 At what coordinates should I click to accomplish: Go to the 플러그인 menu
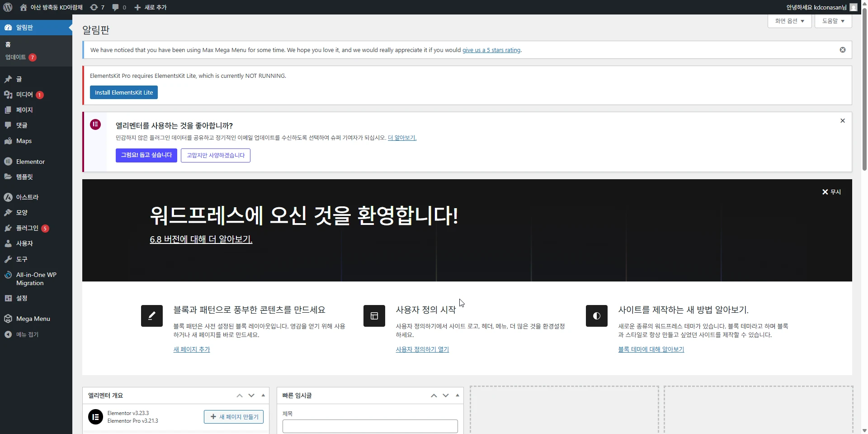click(x=36, y=228)
